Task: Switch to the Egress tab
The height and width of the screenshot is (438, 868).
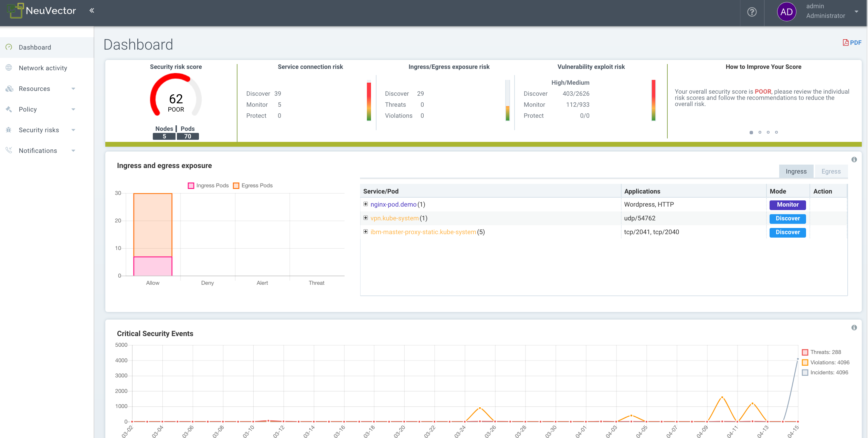Action: point(830,171)
